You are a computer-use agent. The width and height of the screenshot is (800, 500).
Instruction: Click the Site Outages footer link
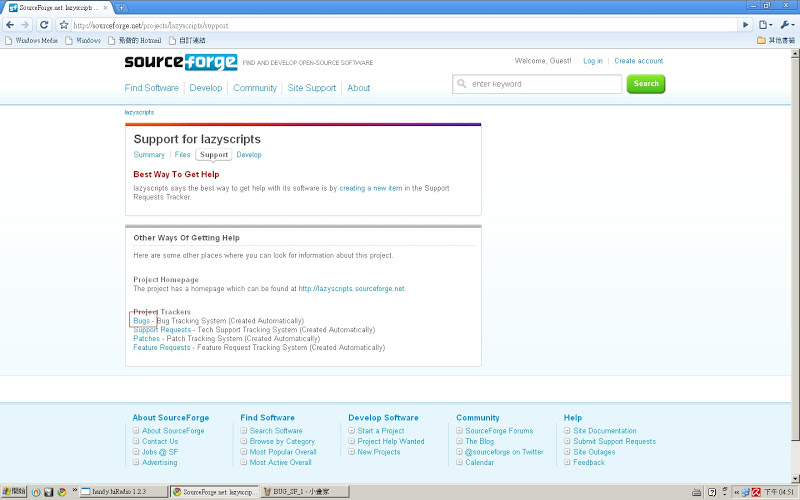594,452
